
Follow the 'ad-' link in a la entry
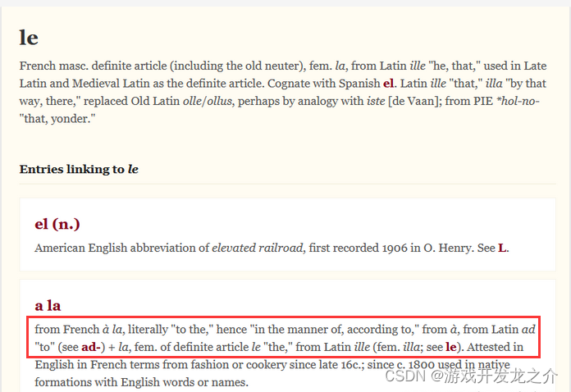tap(91, 347)
